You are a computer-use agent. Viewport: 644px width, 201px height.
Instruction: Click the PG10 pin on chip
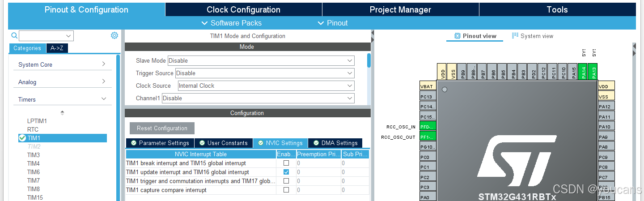coord(428,147)
